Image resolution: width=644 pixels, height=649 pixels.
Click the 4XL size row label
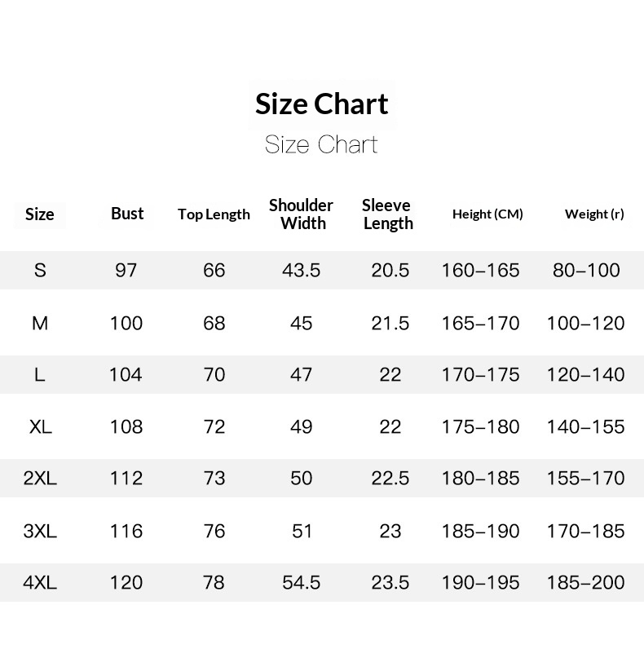click(x=40, y=582)
